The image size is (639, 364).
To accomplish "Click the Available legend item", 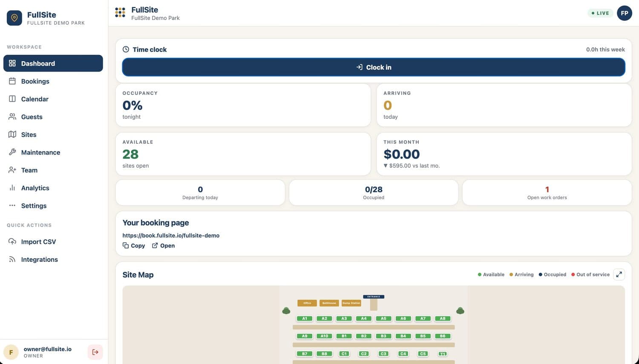I will tap(491, 275).
